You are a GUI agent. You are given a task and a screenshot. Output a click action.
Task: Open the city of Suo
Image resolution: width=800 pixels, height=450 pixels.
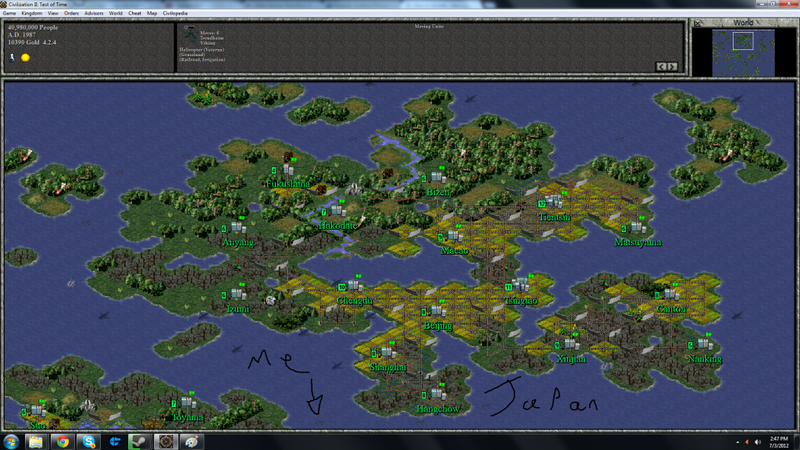(x=38, y=411)
